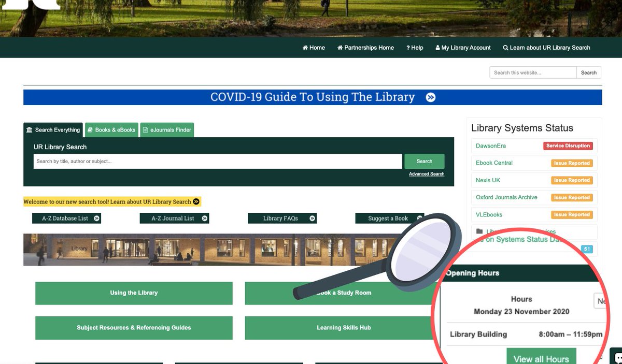Open the Oxford Journals Archive status link

(506, 197)
